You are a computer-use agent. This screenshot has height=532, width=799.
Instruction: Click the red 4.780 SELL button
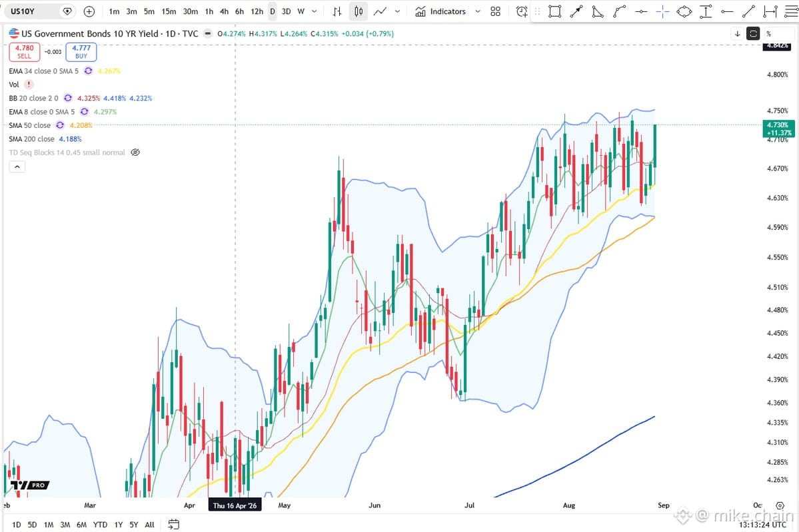point(25,51)
